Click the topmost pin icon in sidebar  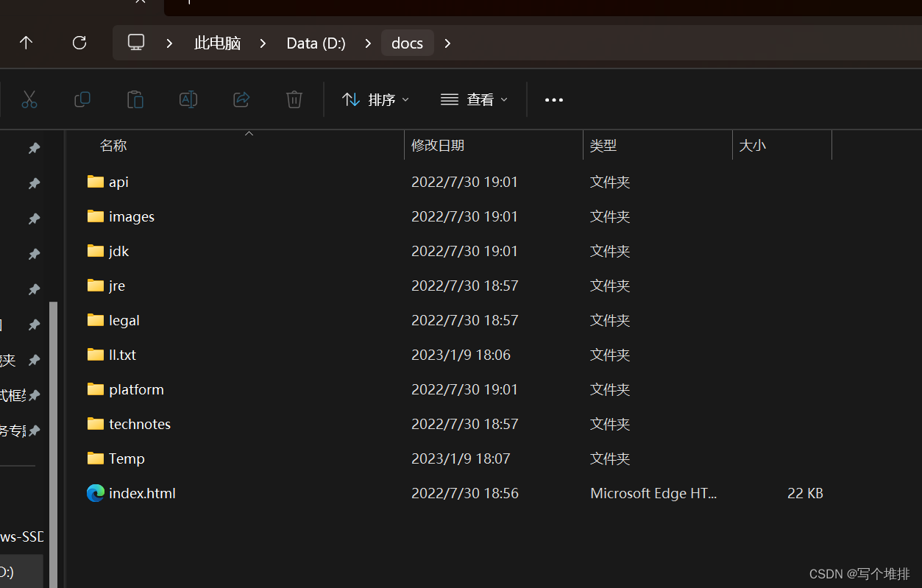(x=34, y=148)
